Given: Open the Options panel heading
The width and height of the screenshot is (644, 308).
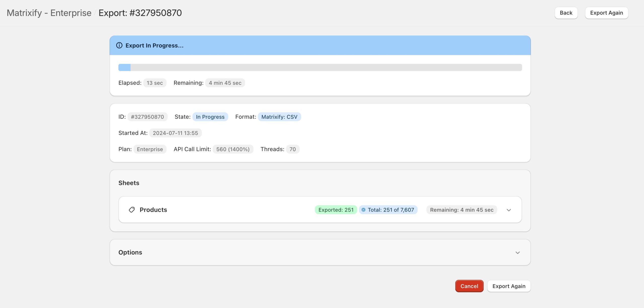Looking at the screenshot, I should (130, 252).
